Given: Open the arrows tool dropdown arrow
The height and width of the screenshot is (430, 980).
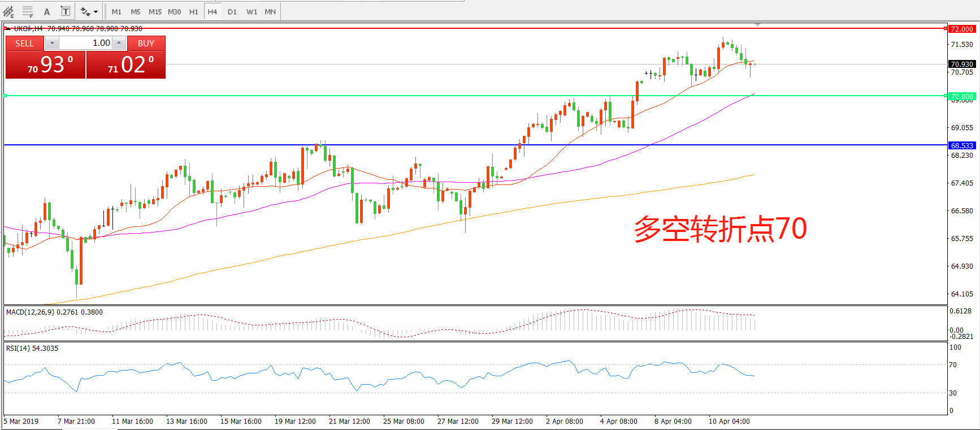Looking at the screenshot, I should (x=96, y=12).
